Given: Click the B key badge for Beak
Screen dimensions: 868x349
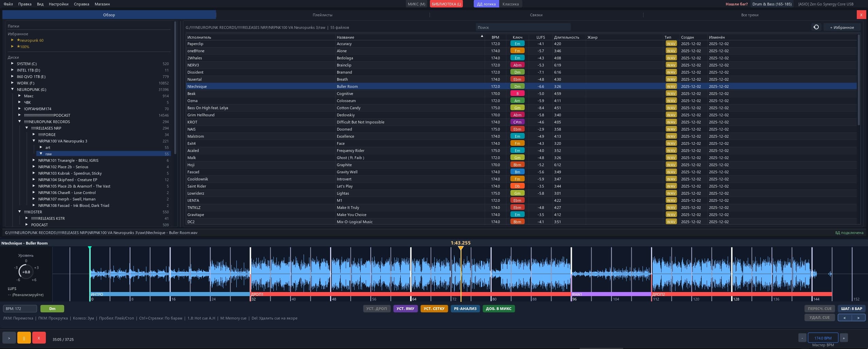Looking at the screenshot, I should tap(517, 94).
